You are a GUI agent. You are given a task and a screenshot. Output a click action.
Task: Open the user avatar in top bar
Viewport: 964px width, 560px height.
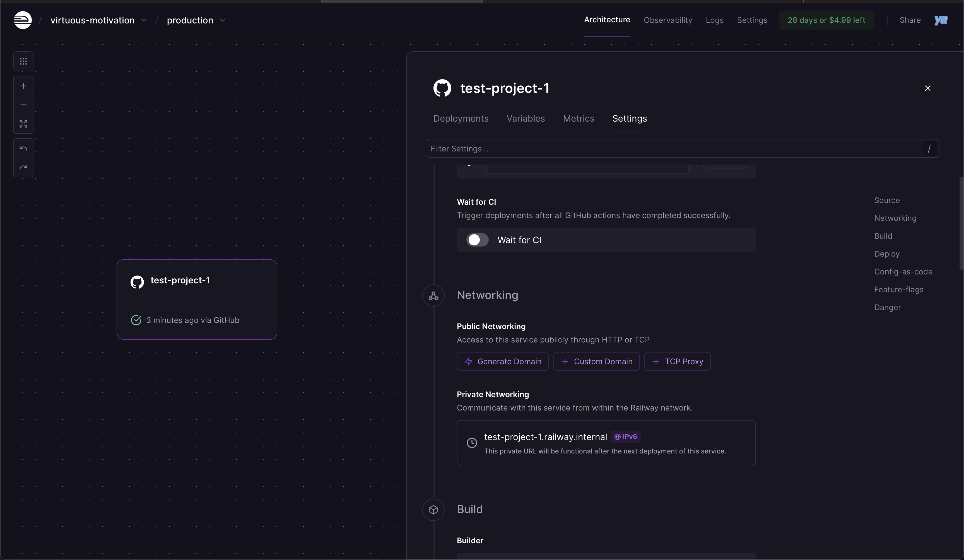tap(941, 20)
